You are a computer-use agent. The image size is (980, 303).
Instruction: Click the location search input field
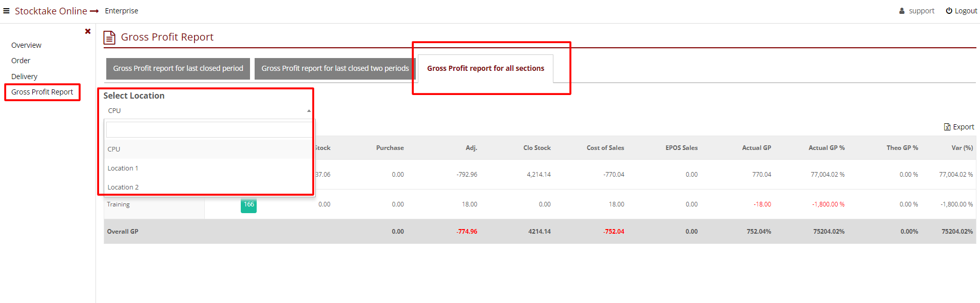(208, 129)
